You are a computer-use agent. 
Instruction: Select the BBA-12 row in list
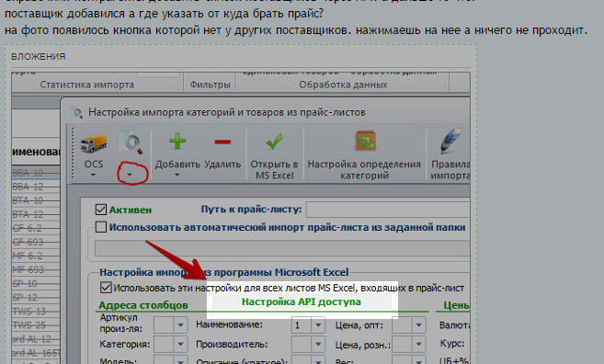[x=36, y=187]
